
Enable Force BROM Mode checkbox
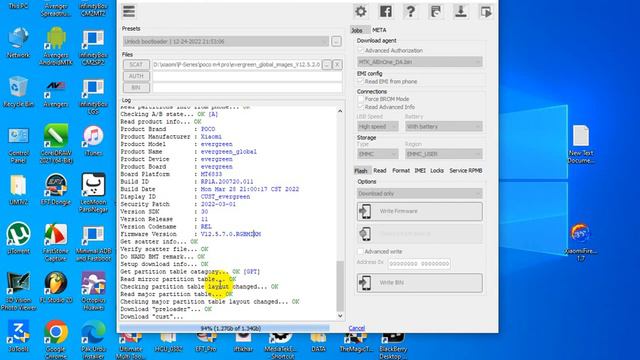coord(360,99)
